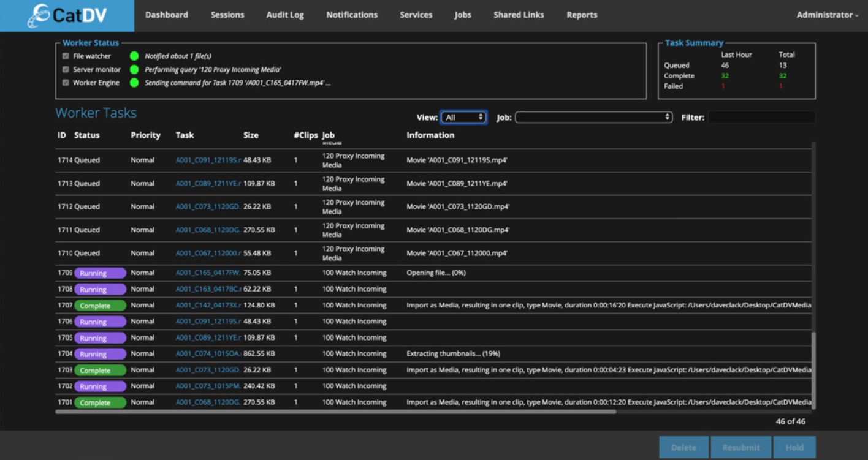Click the Running status badge for task 1709
868x460 pixels.
pos(100,273)
